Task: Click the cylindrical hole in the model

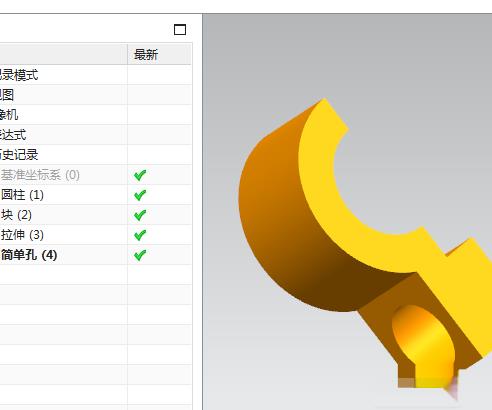Action: 424,343
